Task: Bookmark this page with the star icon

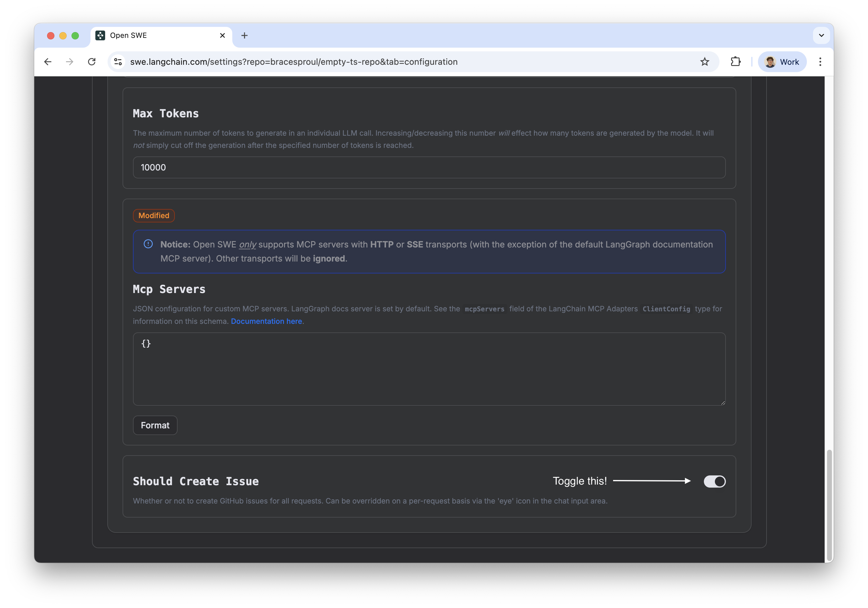Action: (705, 62)
